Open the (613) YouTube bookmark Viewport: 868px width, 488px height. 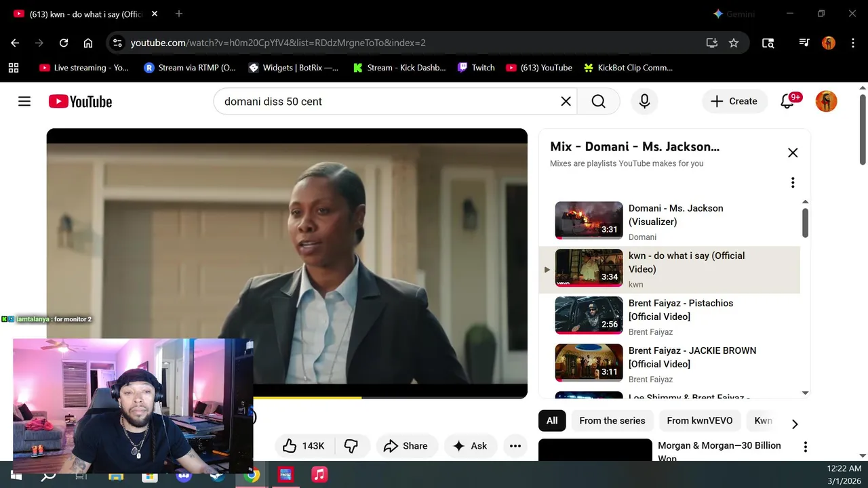(x=539, y=68)
